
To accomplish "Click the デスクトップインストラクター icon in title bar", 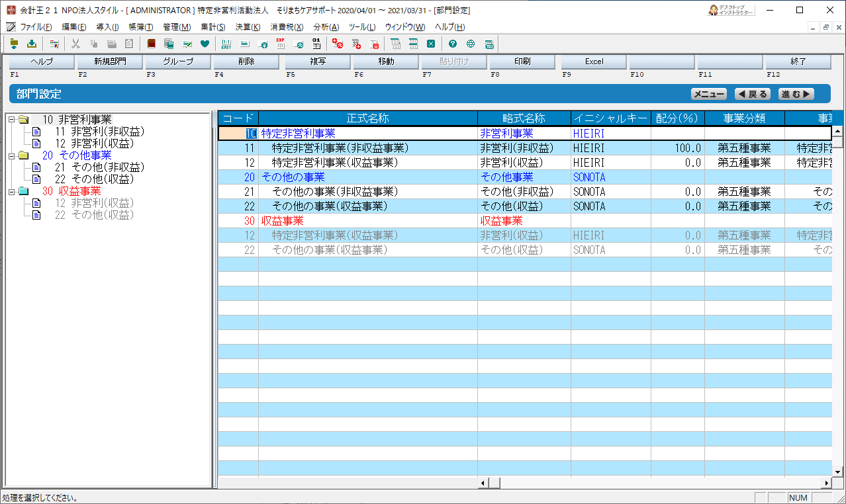I will pos(731,10).
